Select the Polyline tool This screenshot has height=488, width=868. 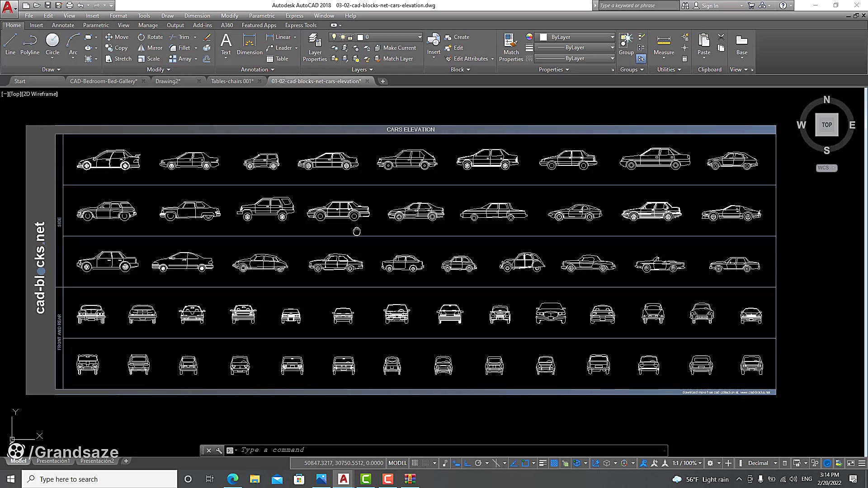(x=30, y=44)
